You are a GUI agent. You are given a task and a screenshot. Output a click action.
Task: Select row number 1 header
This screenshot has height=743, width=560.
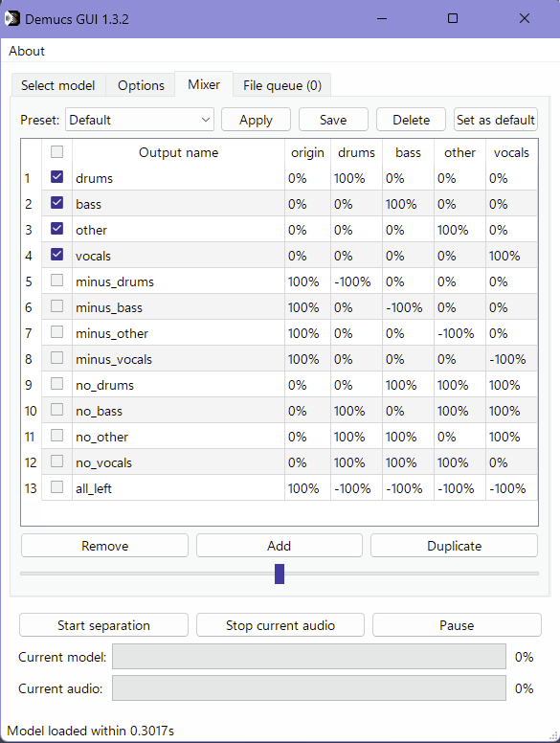coord(32,178)
